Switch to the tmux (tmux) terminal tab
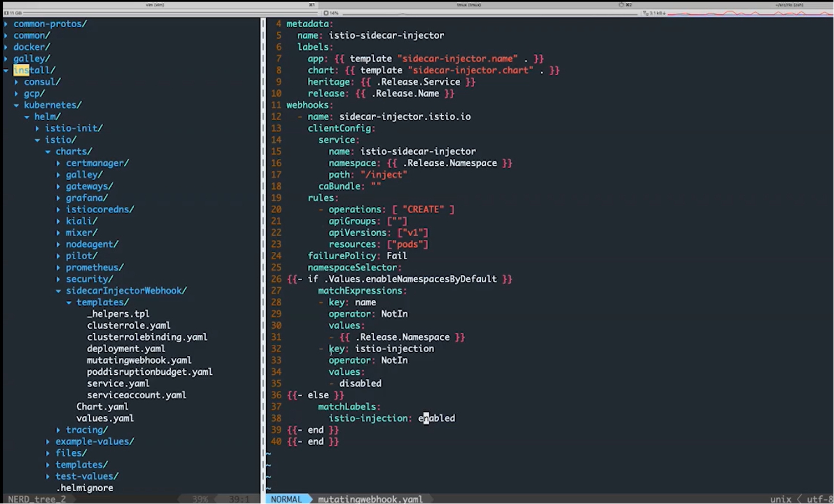Viewport: 834px width, 504px height. (x=469, y=4)
